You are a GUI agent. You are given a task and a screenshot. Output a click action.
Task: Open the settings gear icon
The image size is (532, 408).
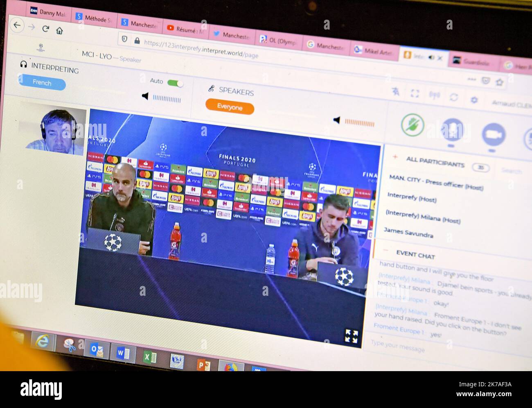(x=474, y=100)
